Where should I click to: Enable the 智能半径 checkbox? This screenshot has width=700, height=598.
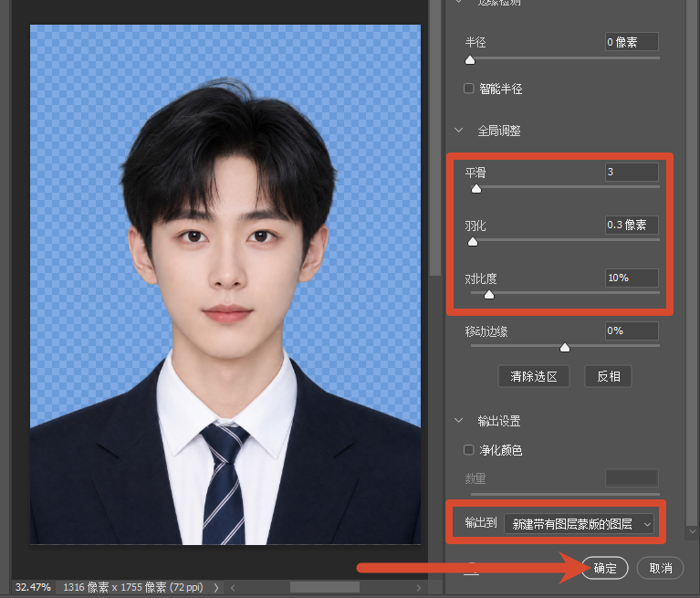469,89
